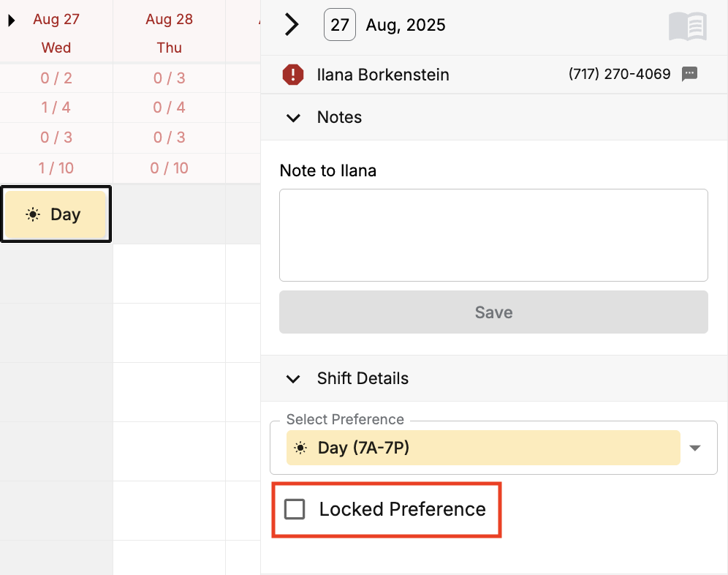Click the black triangle beside Aug 27
Image resolution: width=728 pixels, height=575 pixels.
12,20
